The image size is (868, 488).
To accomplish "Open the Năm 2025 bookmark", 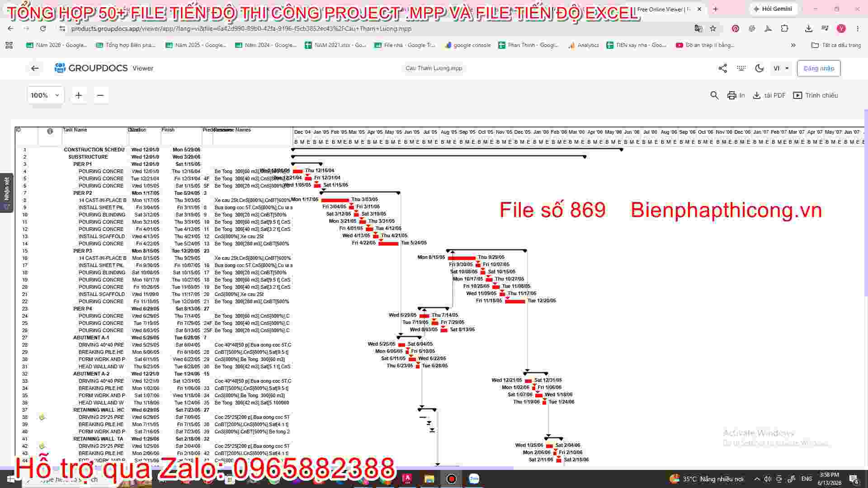I will 196,45.
